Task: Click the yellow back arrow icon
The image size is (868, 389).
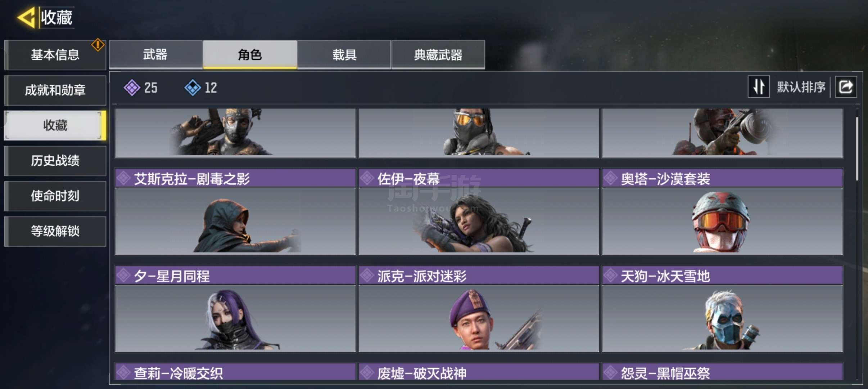Action: (26, 17)
